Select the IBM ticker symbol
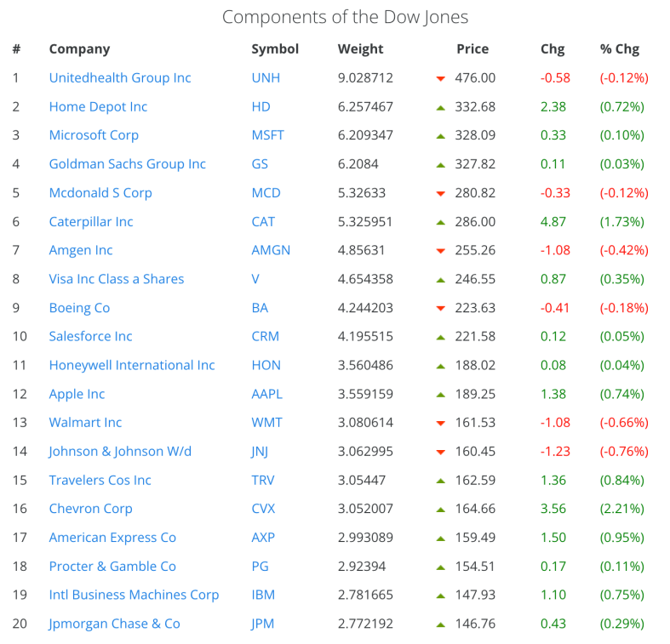Image resolution: width=670 pixels, height=644 pixels. pos(263,595)
